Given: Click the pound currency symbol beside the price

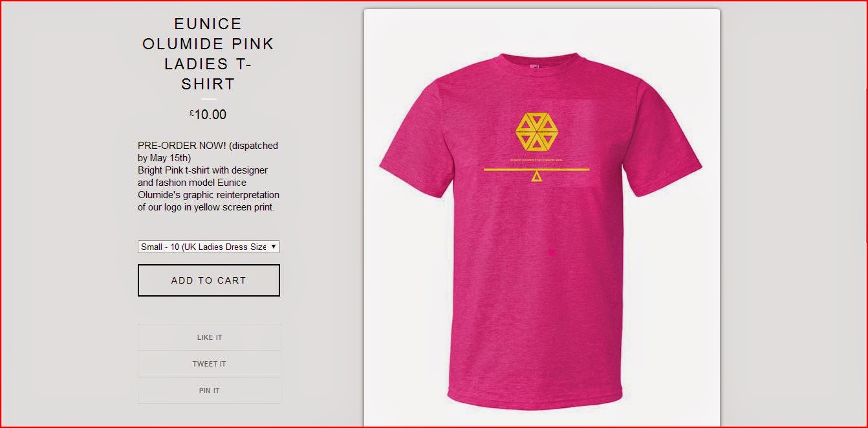Looking at the screenshot, I should pyautogui.click(x=191, y=113).
